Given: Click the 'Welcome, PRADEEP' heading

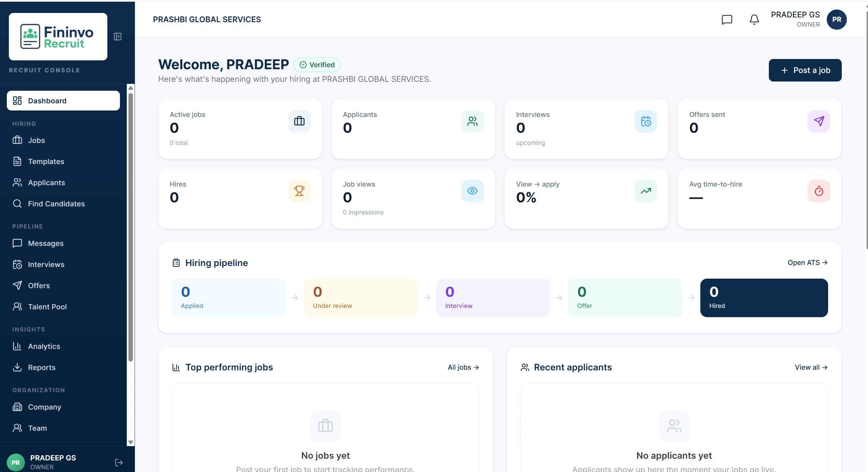Looking at the screenshot, I should [224, 64].
